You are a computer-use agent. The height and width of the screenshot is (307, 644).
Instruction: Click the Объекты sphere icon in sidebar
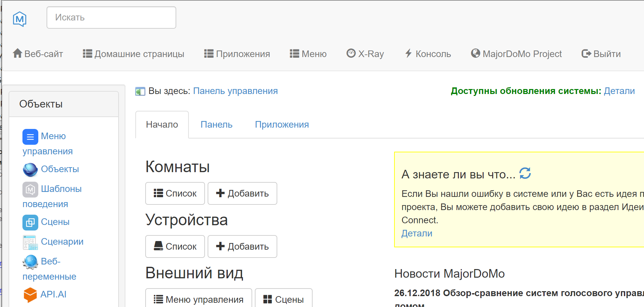point(30,169)
